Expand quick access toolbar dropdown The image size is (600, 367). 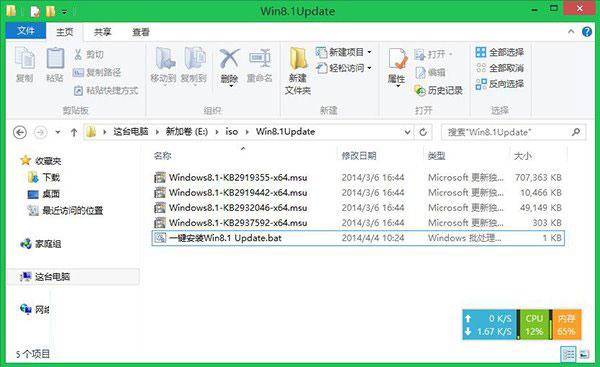click(x=64, y=12)
